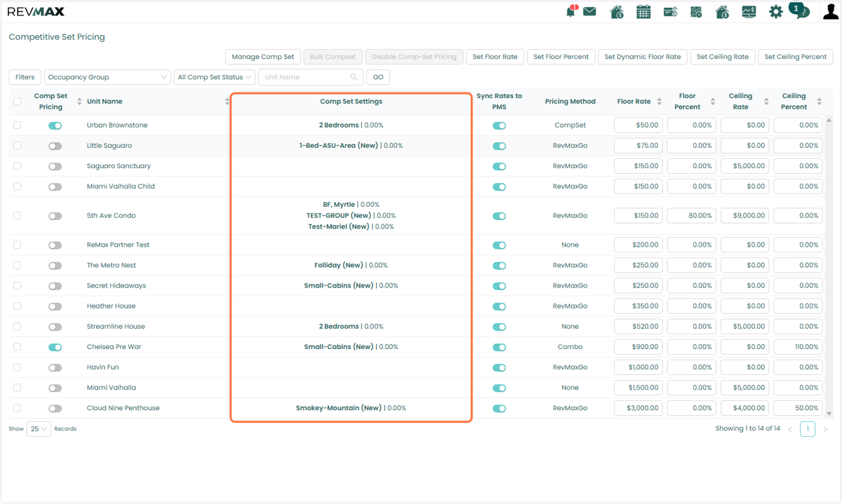Turn off Comp Set Pricing for Chelsea Pre War
This screenshot has width=842, height=504.
(x=55, y=347)
